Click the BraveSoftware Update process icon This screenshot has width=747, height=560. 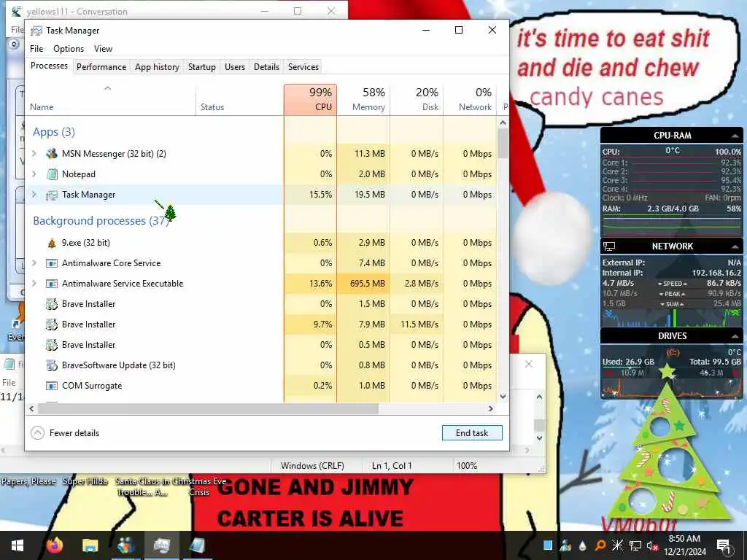pyautogui.click(x=52, y=365)
